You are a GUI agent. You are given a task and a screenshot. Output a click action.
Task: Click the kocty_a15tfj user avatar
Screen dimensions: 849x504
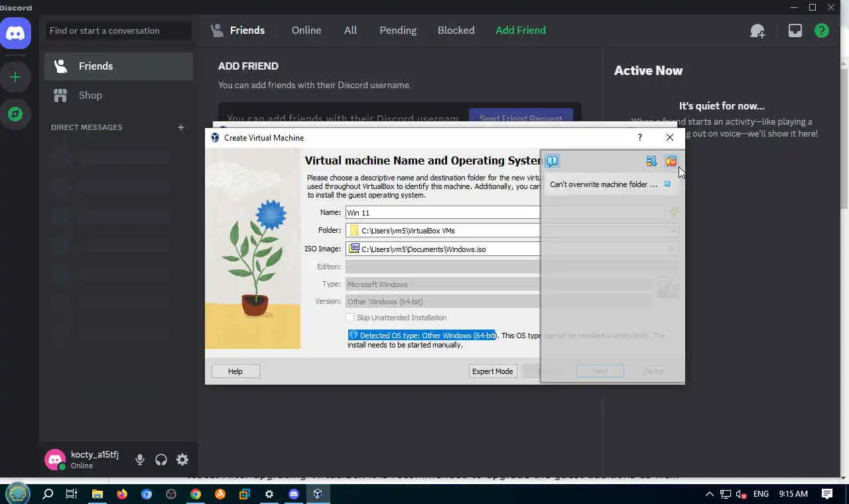55,459
